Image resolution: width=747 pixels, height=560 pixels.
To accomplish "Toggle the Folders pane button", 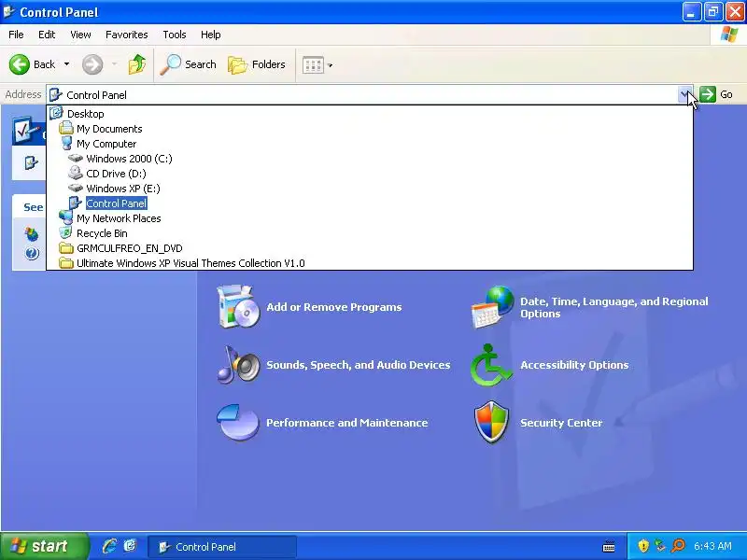I will click(257, 64).
